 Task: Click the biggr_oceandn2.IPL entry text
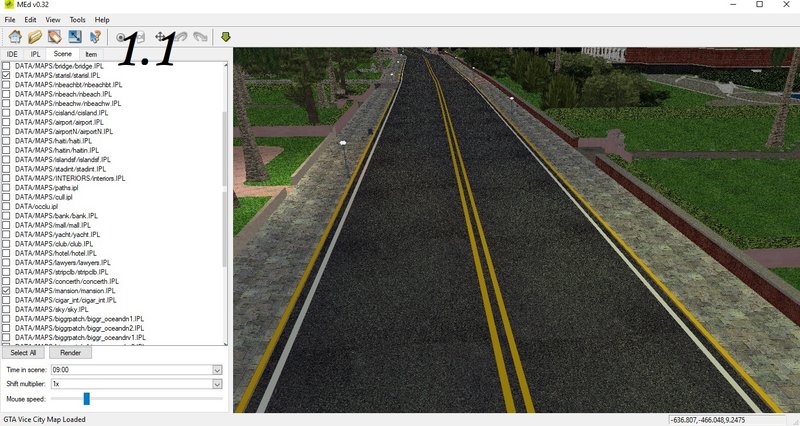[79, 328]
